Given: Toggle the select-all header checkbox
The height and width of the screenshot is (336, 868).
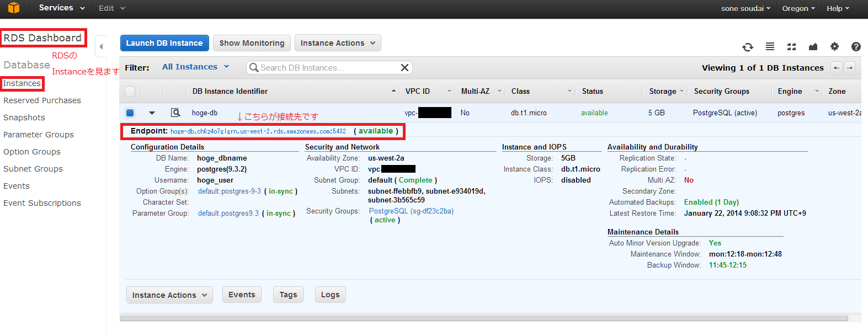Looking at the screenshot, I should (130, 91).
